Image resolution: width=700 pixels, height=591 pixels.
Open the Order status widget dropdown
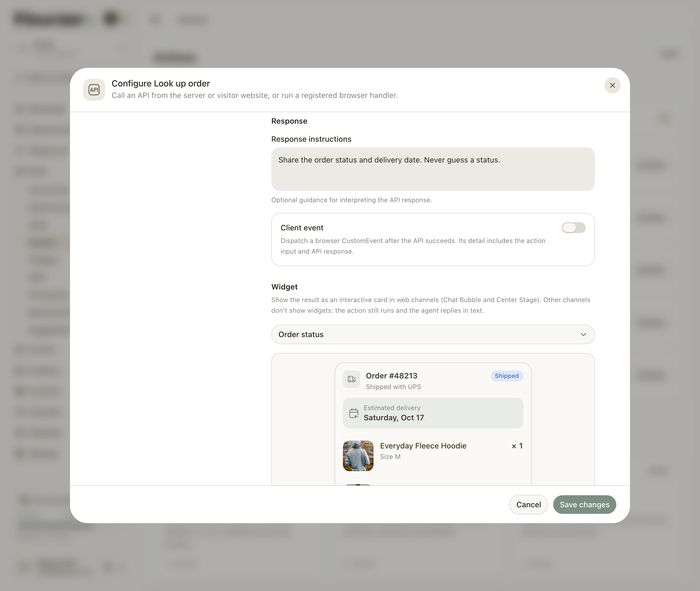coord(433,334)
